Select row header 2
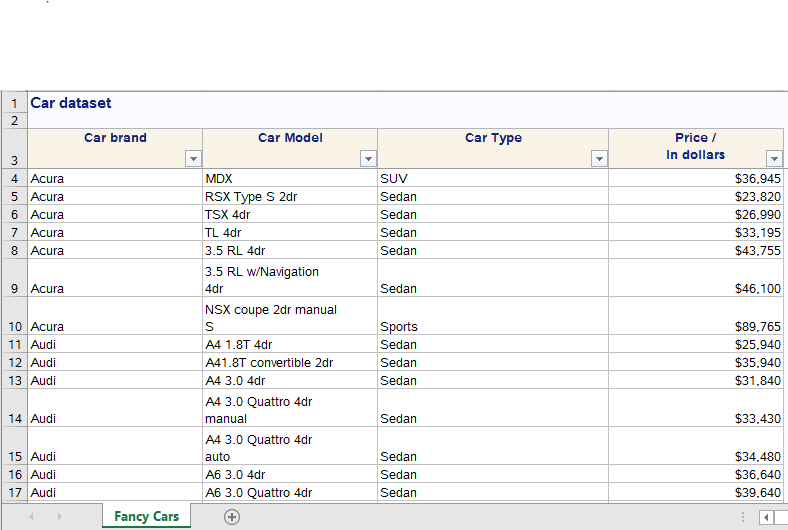 (14, 121)
